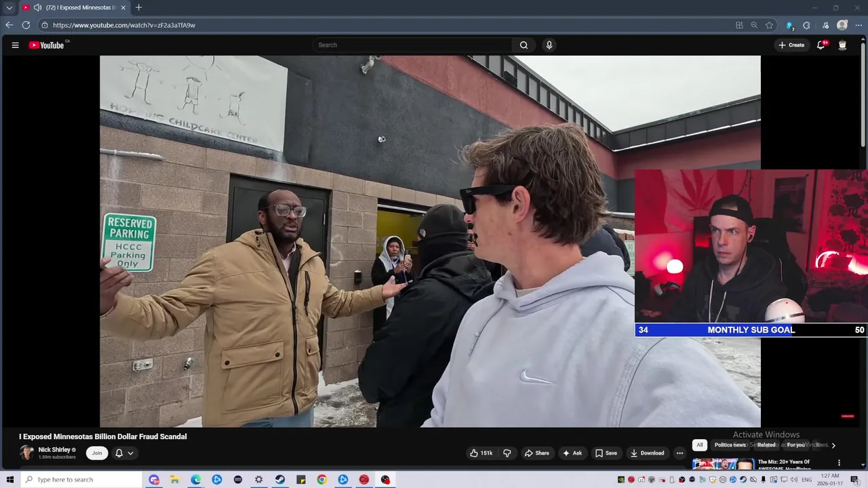Open the YouTube notifications bell

821,45
